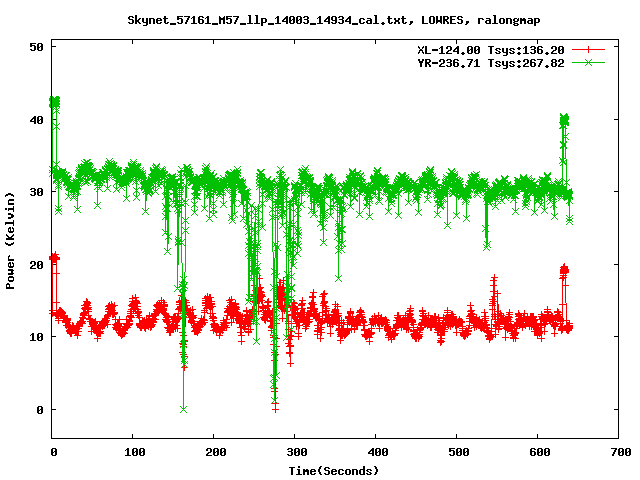Click the x-axis tick label 200
Screen dimensions: 640x480
click(x=215, y=452)
